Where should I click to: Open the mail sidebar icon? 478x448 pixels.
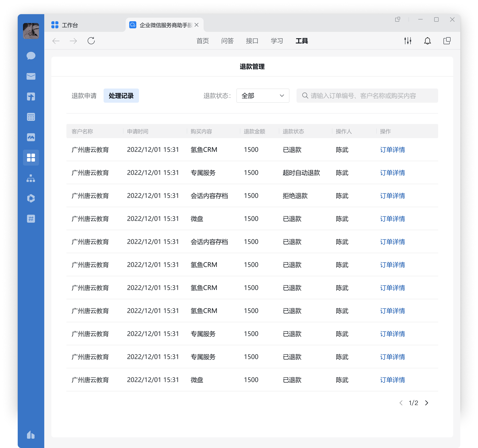click(31, 76)
